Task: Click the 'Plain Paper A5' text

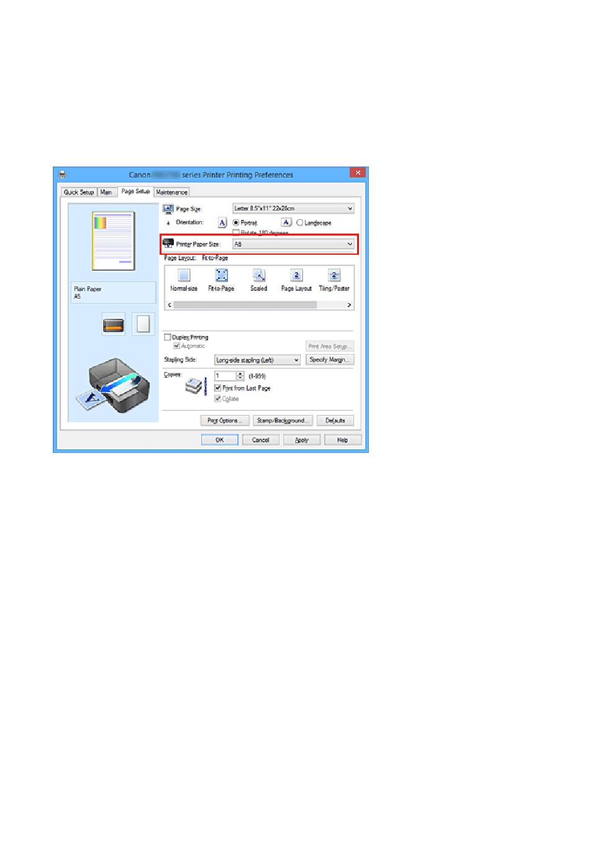Action: pos(88,293)
